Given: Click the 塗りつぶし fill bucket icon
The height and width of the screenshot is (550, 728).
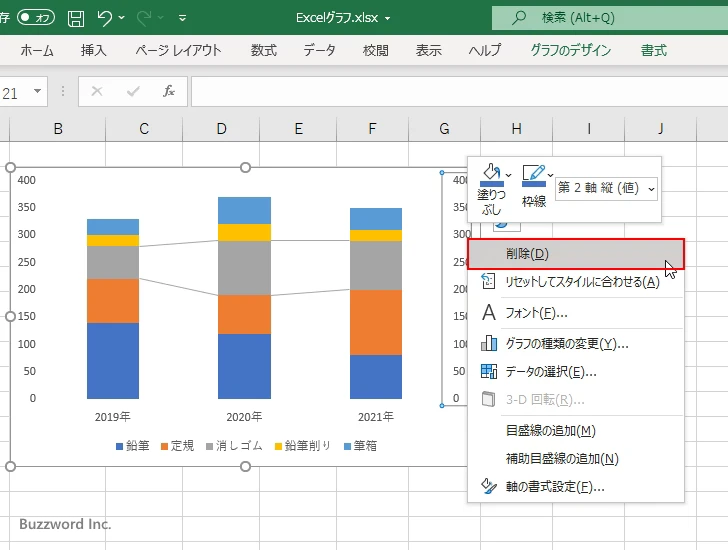Looking at the screenshot, I should (x=491, y=175).
